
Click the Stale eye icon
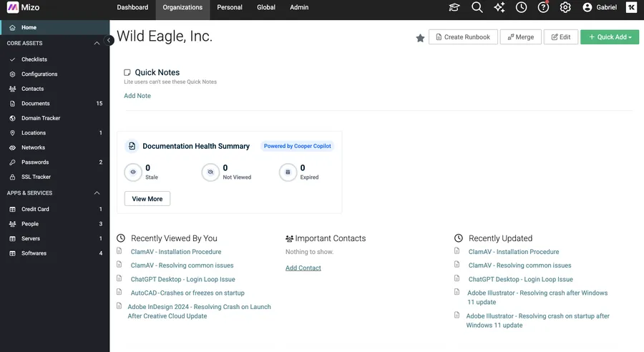pos(133,172)
